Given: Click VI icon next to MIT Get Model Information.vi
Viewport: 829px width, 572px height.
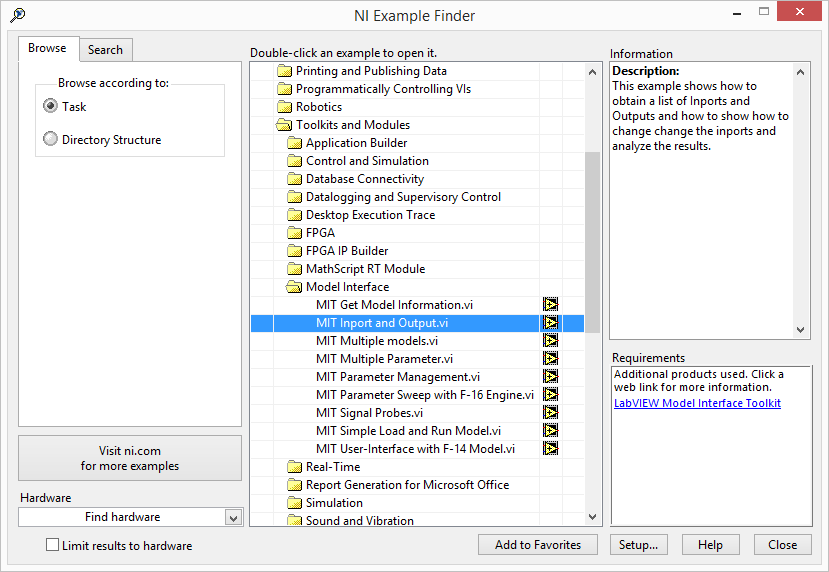Looking at the screenshot, I should pos(550,305).
